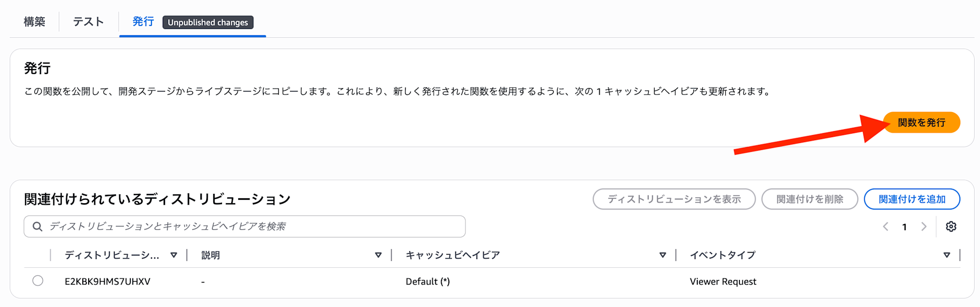Select the 発行 tab
Image resolution: width=980 pixels, height=307 pixels.
[143, 22]
